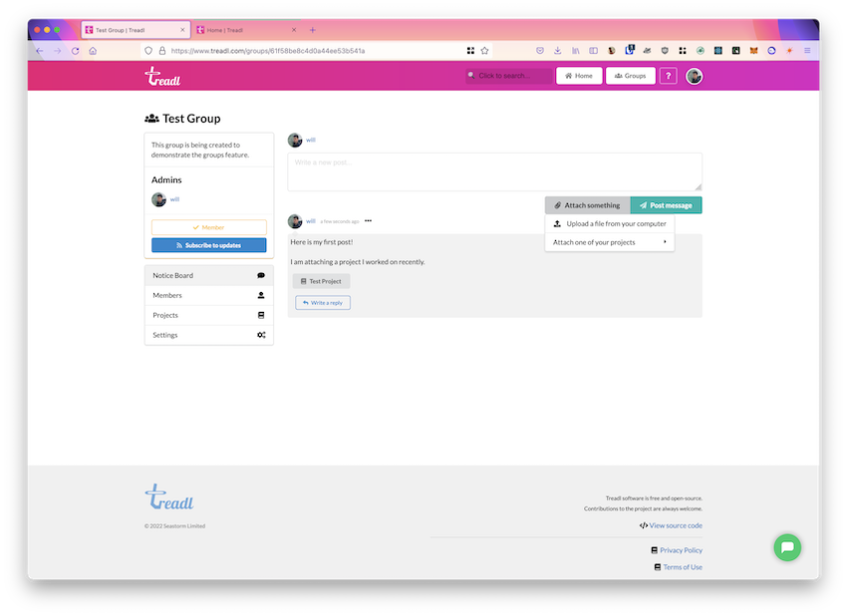Bookmark the page with the star icon
This screenshot has height=616, width=847.
pos(484,51)
